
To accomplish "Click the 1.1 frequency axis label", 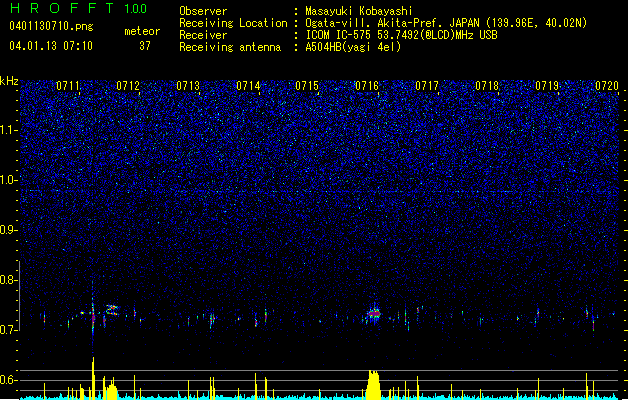I will [9, 130].
